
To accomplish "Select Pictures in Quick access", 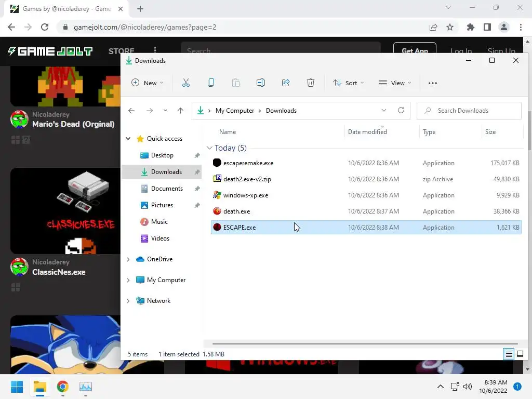I will (162, 205).
